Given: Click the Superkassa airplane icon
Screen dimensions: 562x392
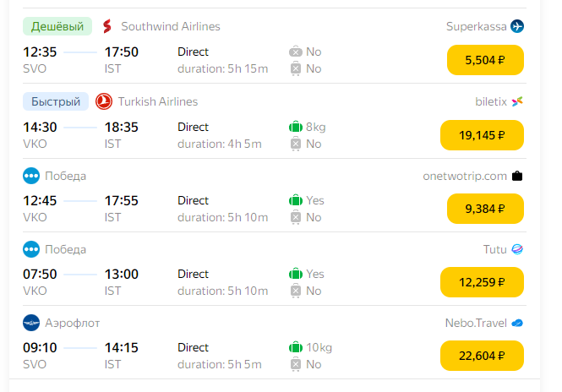Looking at the screenshot, I should pyautogui.click(x=517, y=26).
